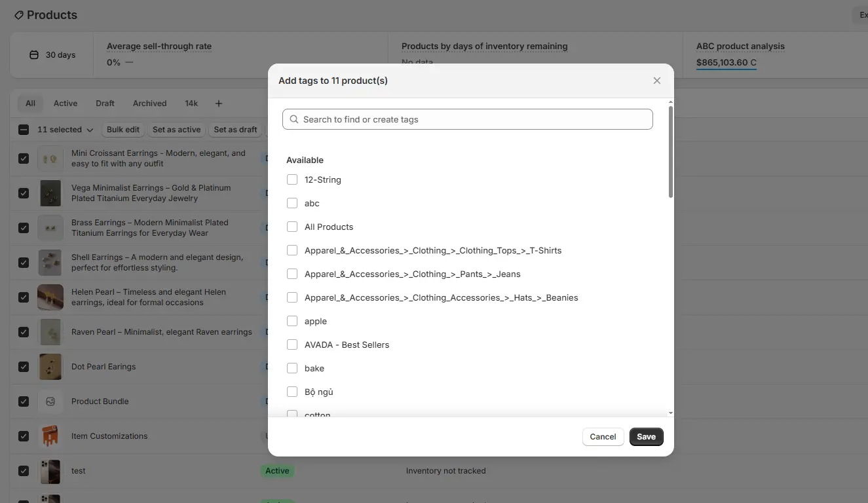The image size is (868, 503).
Task: Uncheck the select-all products checkbox
Action: point(23,129)
